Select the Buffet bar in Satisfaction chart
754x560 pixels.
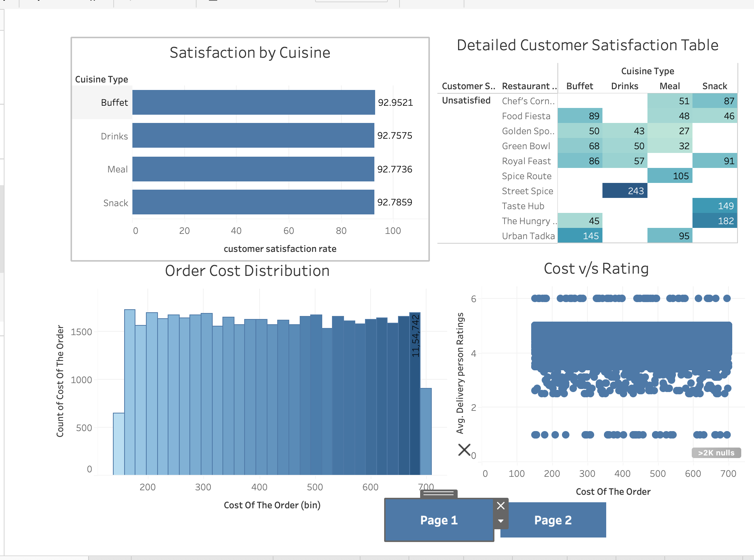coord(254,102)
